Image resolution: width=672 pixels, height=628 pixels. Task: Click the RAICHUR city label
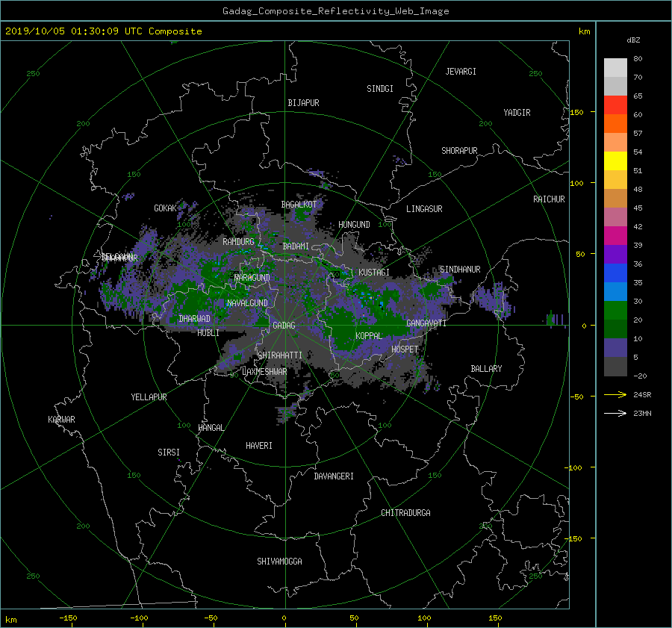point(549,199)
